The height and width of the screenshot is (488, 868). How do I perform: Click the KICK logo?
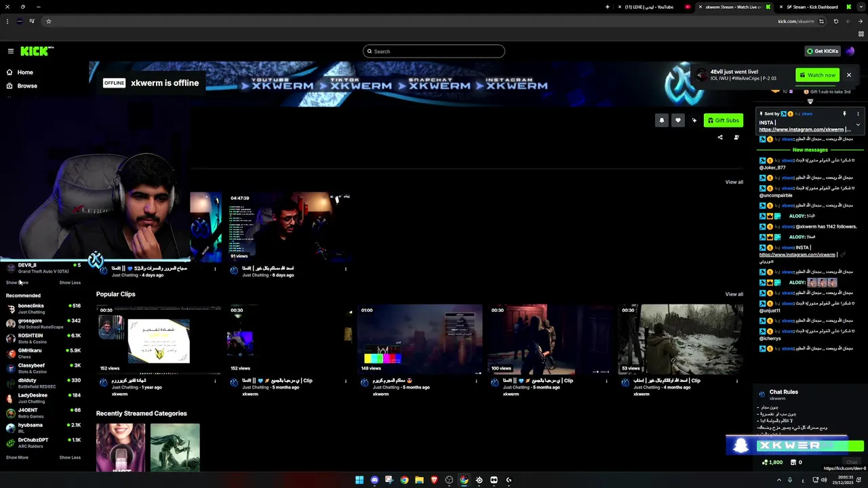click(x=37, y=52)
